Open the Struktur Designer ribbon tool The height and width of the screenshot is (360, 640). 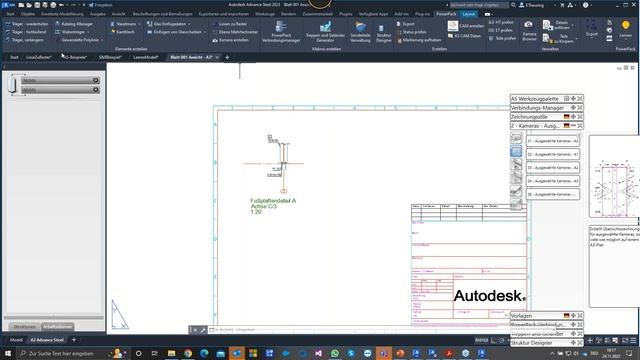[384, 33]
